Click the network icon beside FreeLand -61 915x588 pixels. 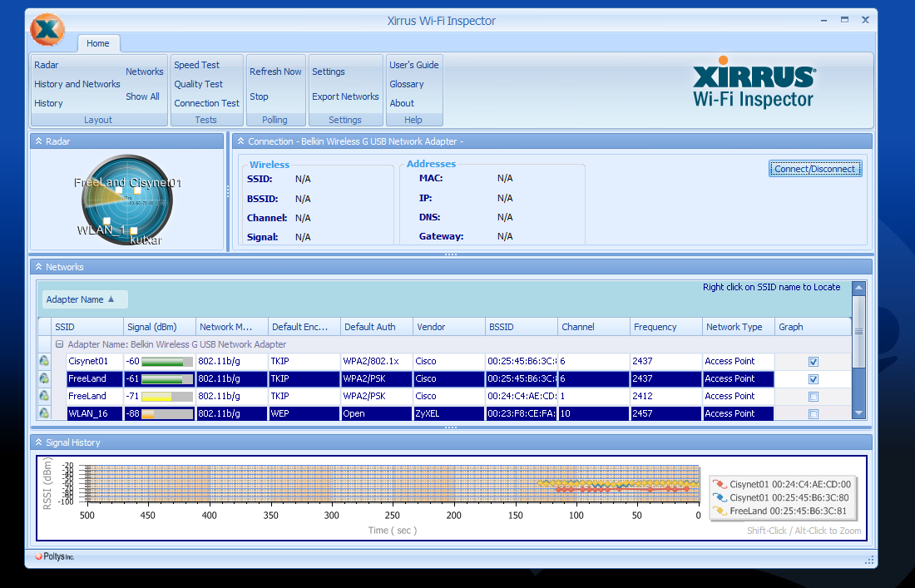click(44, 378)
